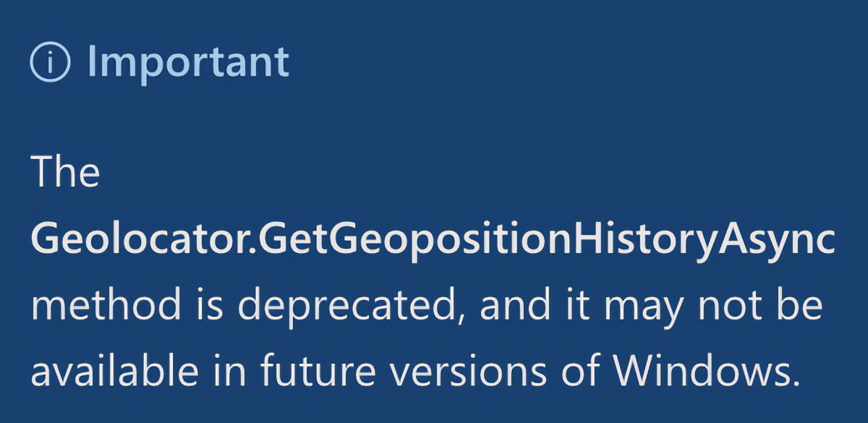Click the bold Geolocator.GetGeopositionHistoryAsync method name

point(433,242)
